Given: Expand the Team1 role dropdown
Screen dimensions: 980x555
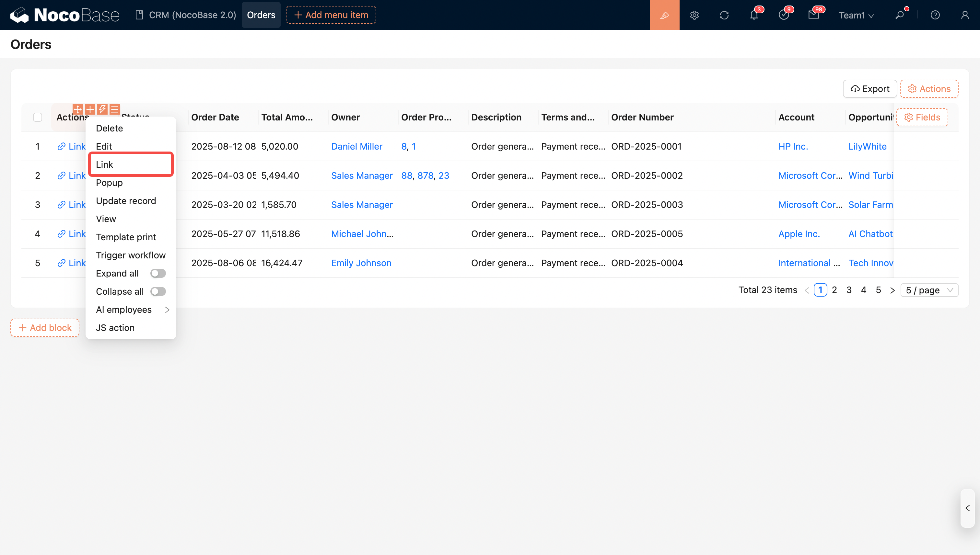Looking at the screenshot, I should [856, 15].
